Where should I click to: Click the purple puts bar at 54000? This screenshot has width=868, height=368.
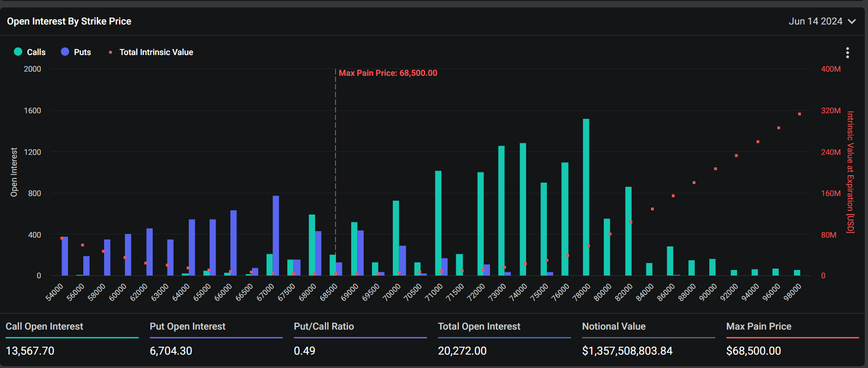click(x=65, y=256)
